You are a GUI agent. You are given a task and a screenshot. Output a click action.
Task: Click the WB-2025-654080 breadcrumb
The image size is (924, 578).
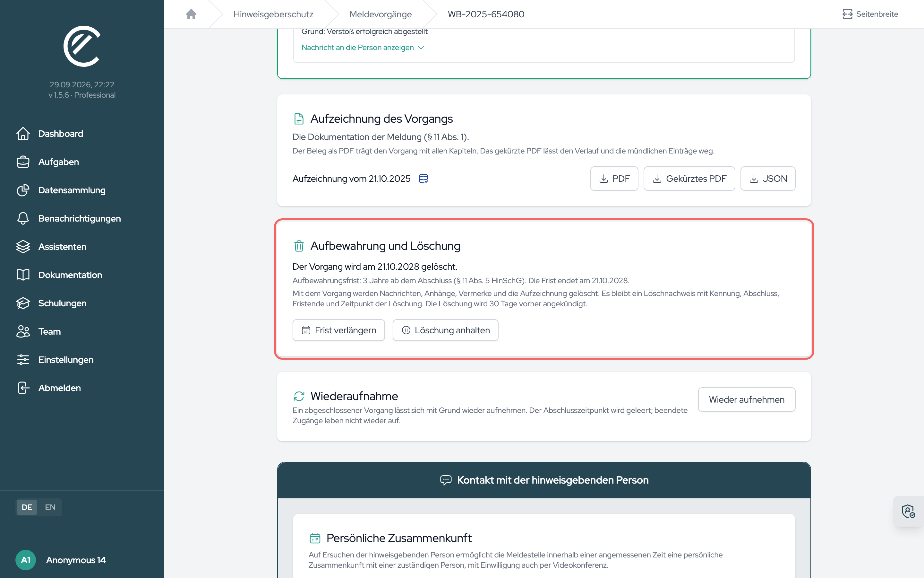click(486, 14)
